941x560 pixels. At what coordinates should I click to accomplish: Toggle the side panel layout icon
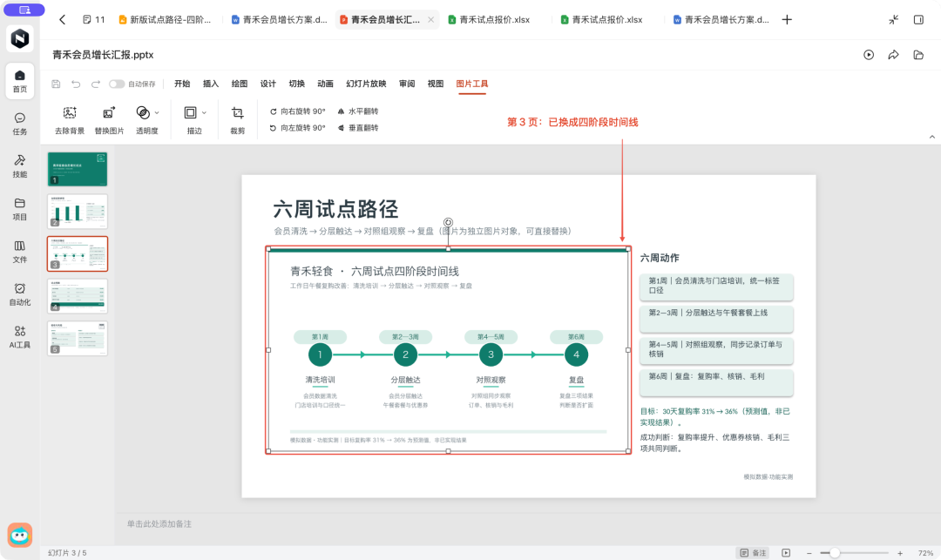coord(918,20)
